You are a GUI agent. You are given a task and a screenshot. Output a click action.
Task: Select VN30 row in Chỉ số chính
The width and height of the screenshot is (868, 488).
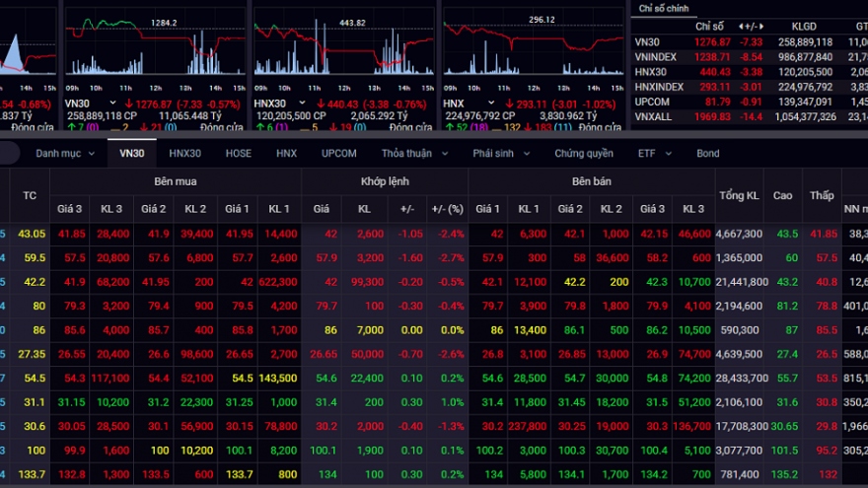(x=750, y=42)
